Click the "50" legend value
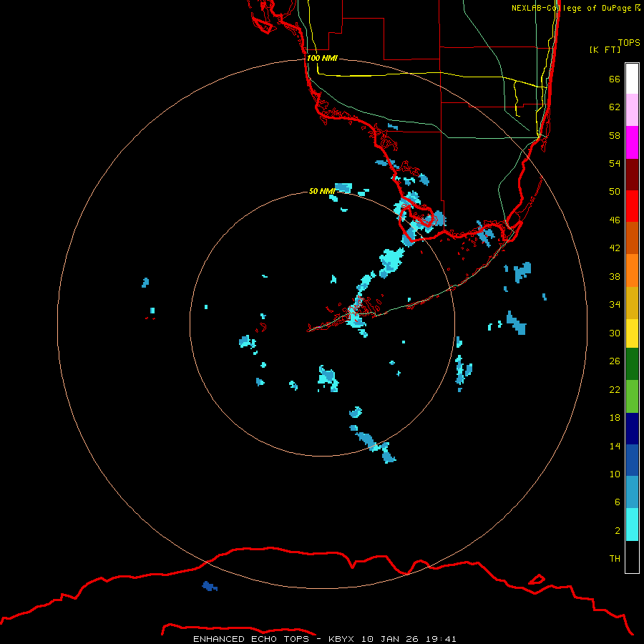This screenshot has width=644, height=644. (x=615, y=192)
